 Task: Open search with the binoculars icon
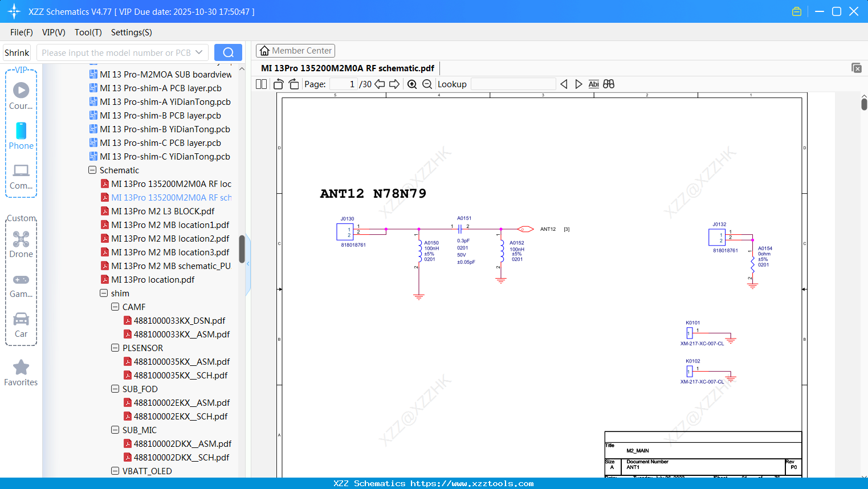click(x=608, y=84)
